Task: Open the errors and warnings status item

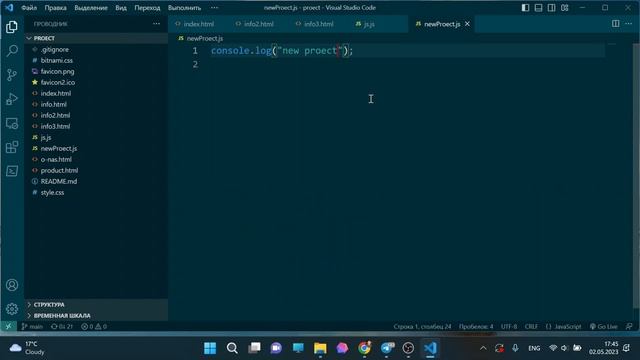Action: (94, 327)
